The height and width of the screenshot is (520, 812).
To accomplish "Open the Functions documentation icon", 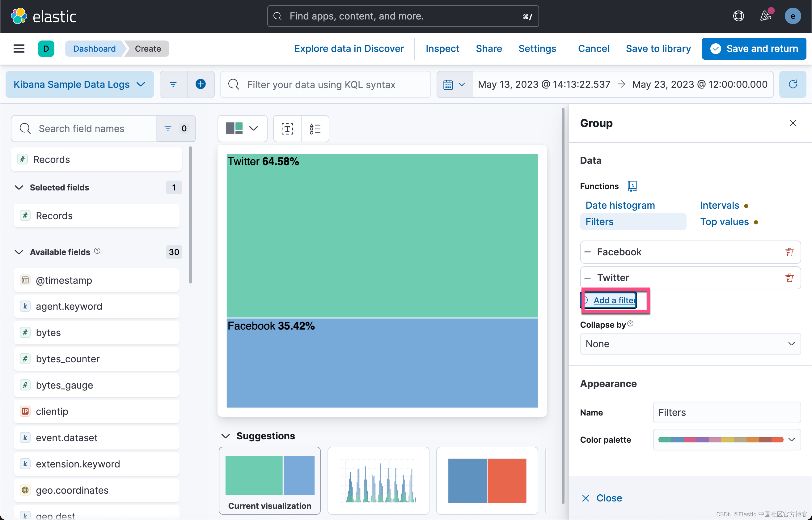I will (632, 186).
